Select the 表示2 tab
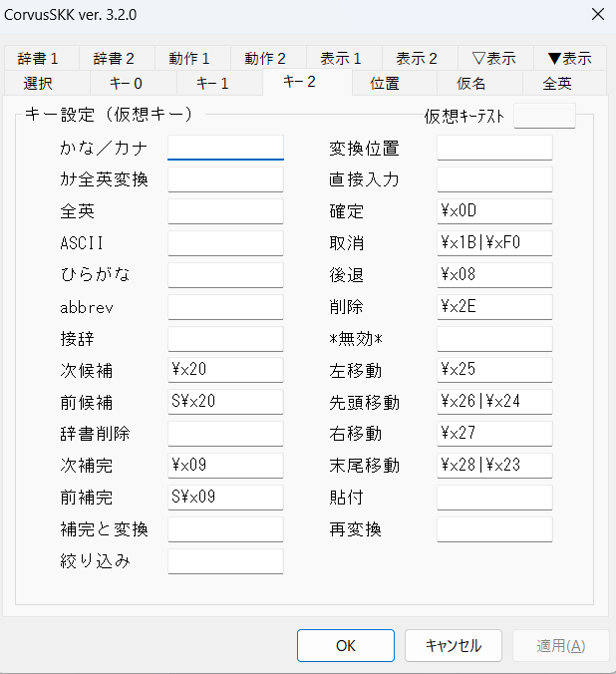This screenshot has width=616, height=674. 420,58
